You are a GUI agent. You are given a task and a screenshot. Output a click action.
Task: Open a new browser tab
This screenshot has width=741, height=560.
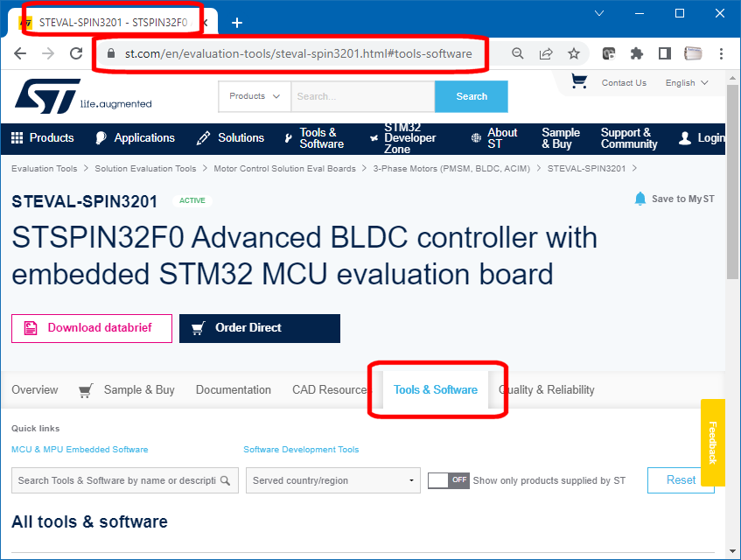point(237,22)
